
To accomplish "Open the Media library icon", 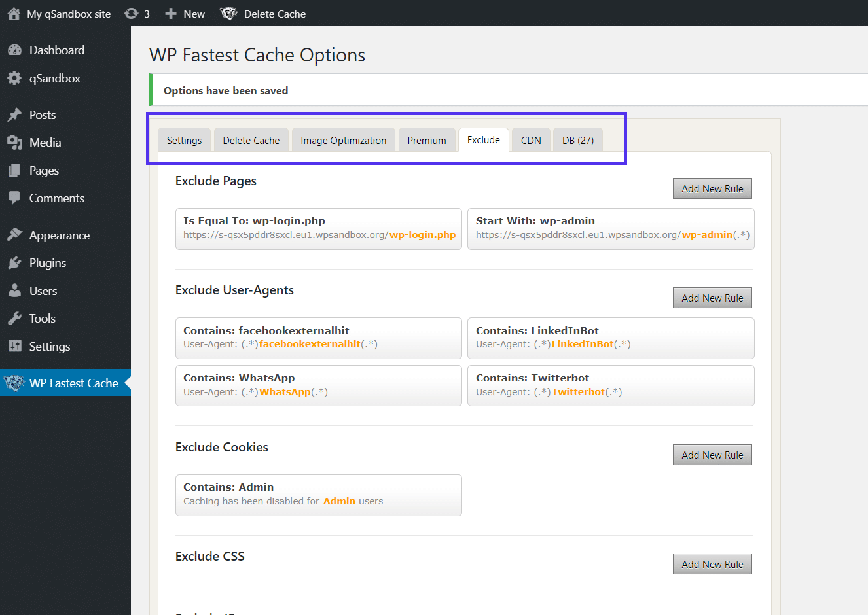I will point(16,143).
